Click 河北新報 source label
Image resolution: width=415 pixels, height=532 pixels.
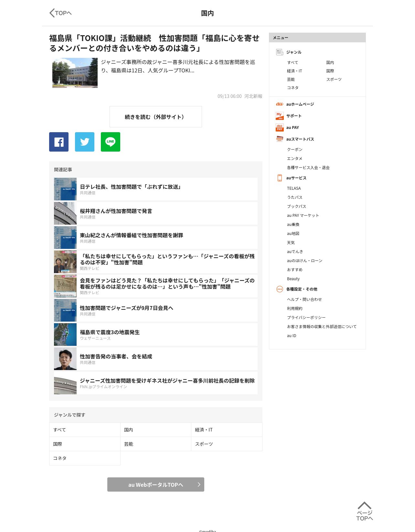point(253,96)
